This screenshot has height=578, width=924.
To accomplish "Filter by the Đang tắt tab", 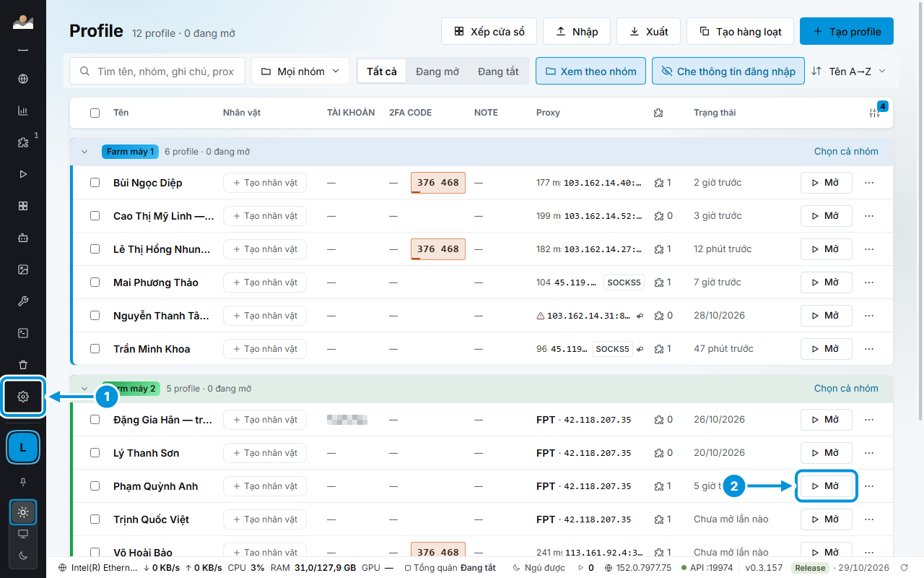I will [x=498, y=72].
